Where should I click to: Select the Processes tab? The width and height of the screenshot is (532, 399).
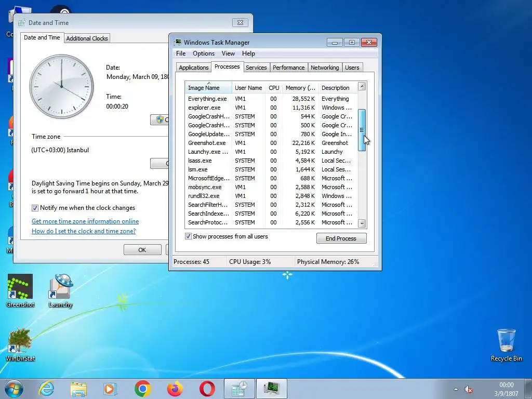[227, 66]
